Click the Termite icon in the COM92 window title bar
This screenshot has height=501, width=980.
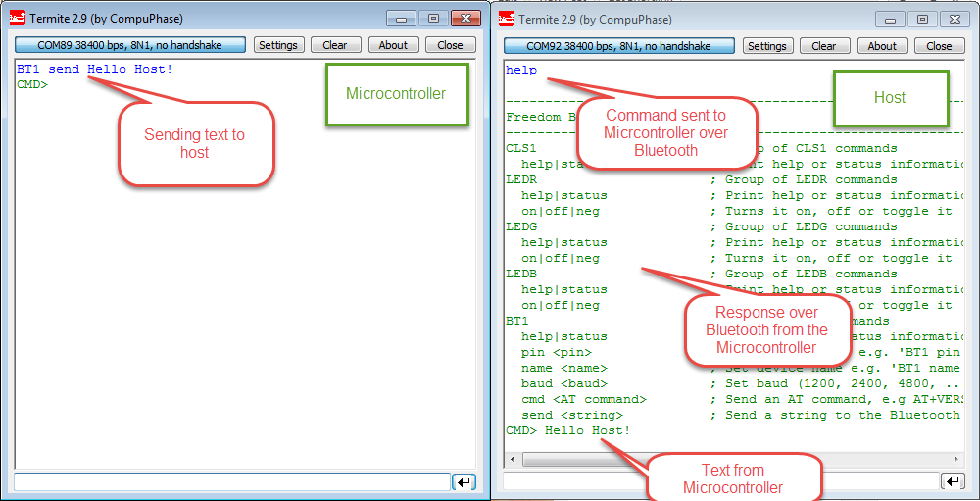click(x=507, y=19)
